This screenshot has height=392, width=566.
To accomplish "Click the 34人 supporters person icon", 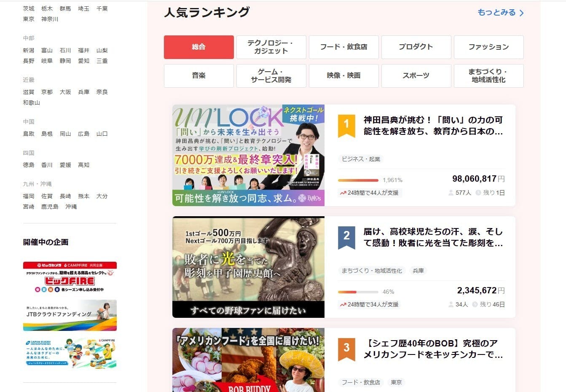I will coord(451,304).
